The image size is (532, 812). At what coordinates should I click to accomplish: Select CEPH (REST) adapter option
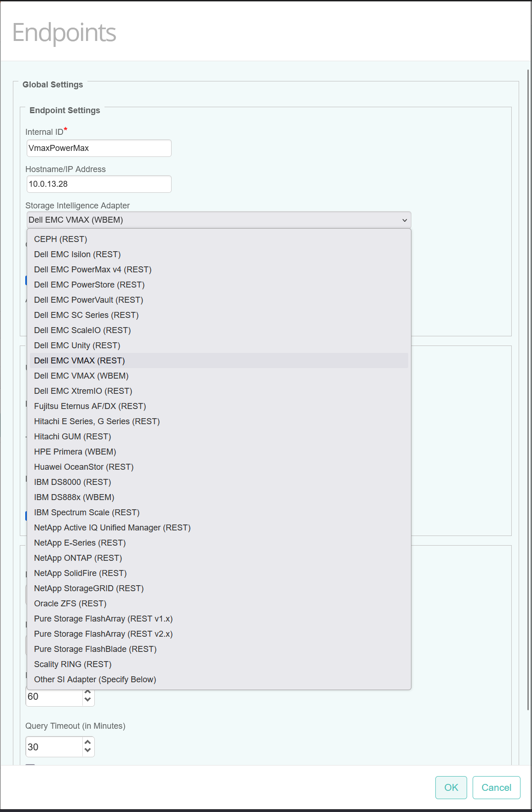[219, 239]
